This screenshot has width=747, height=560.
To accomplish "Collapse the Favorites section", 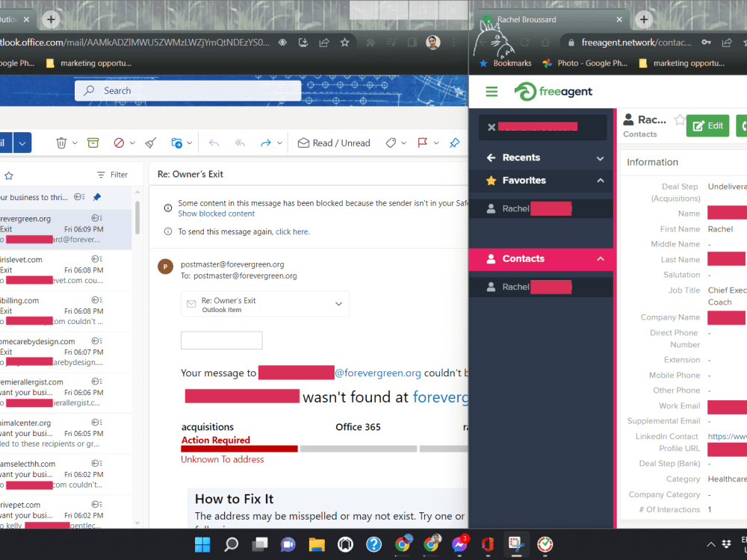I will tap(601, 181).
